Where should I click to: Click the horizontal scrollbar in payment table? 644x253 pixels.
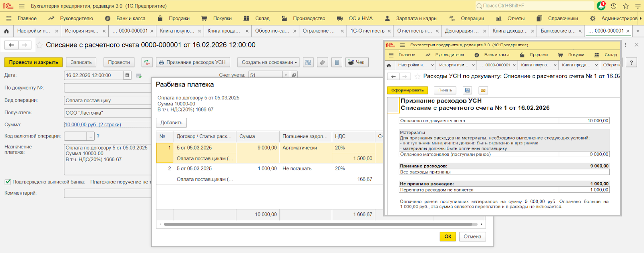318,224
